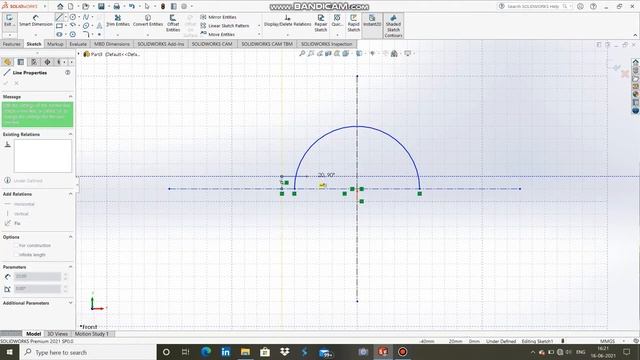This screenshot has height=360, width=640.
Task: Switch to the Features tab
Action: coord(11,44)
